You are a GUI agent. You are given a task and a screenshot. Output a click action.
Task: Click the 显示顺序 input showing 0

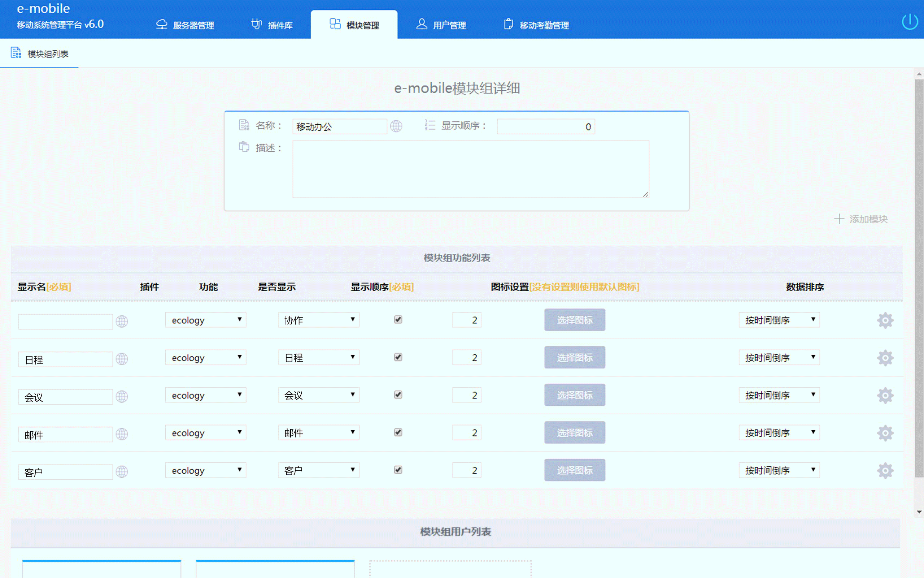coord(546,126)
